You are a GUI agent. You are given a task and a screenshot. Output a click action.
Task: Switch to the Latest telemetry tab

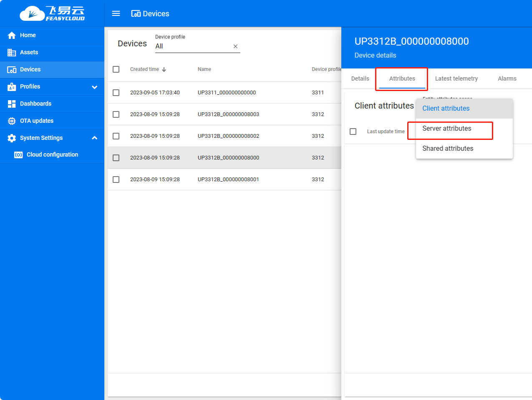click(x=456, y=78)
